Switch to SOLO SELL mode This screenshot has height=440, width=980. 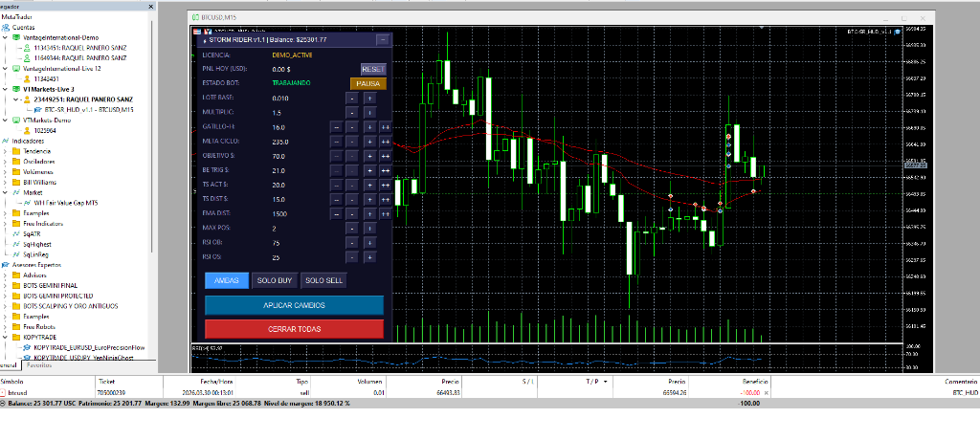click(322, 280)
